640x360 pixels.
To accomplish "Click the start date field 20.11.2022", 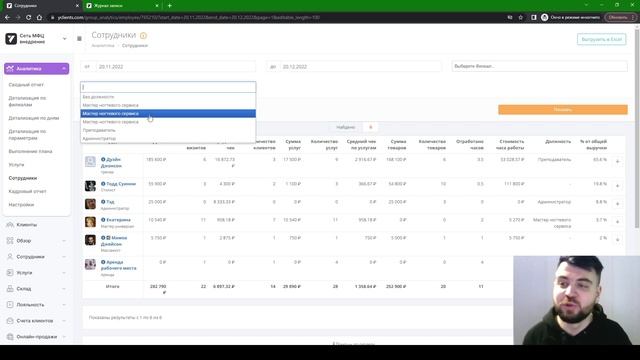I will pos(176,67).
